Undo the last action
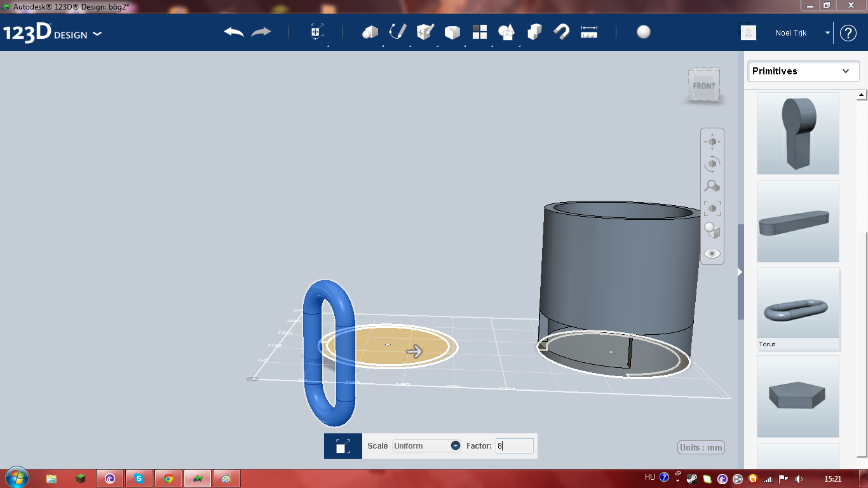This screenshot has height=488, width=868. point(234,32)
